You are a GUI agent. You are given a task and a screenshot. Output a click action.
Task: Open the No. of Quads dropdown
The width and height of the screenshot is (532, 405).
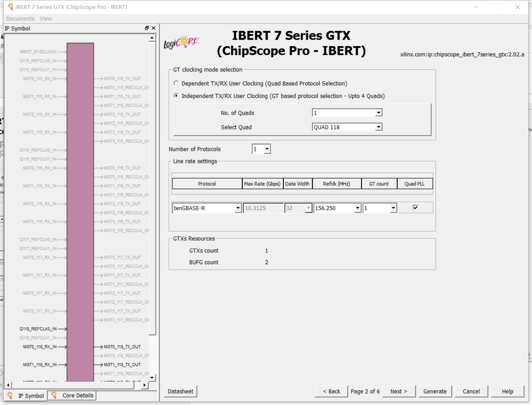tap(378, 113)
